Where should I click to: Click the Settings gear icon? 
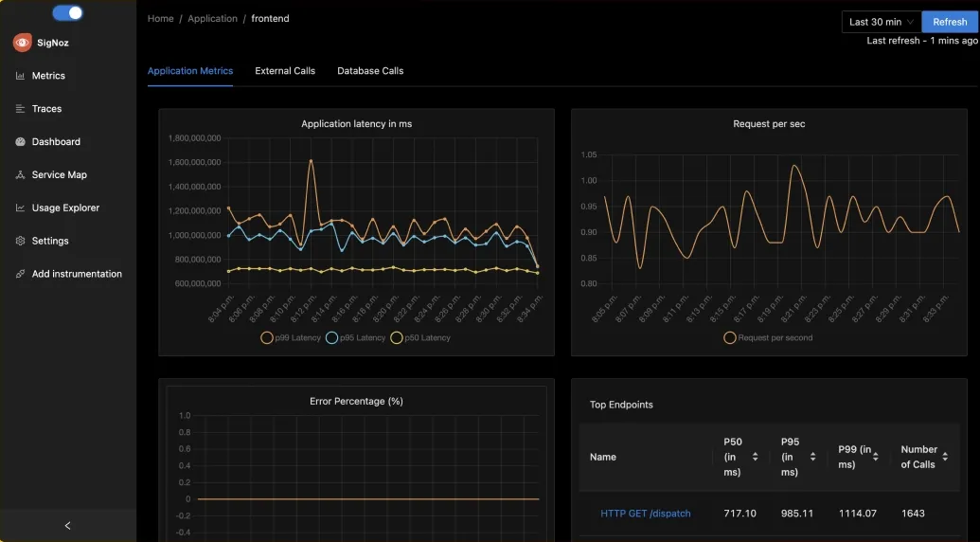pyautogui.click(x=20, y=242)
